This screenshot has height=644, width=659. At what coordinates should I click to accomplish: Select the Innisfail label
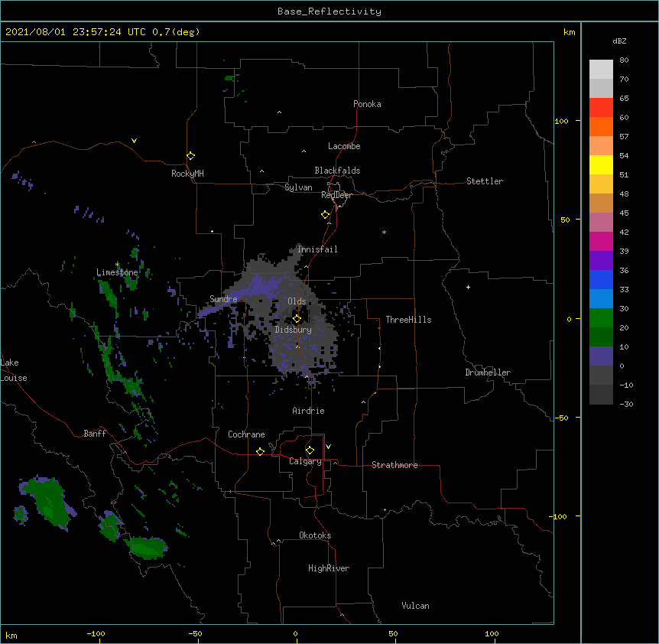(317, 249)
